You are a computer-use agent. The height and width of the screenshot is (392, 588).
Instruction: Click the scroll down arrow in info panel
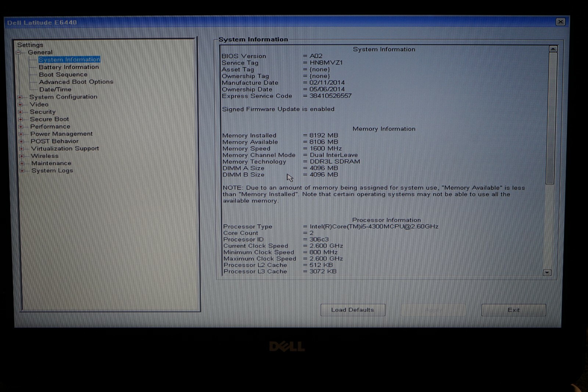point(547,272)
